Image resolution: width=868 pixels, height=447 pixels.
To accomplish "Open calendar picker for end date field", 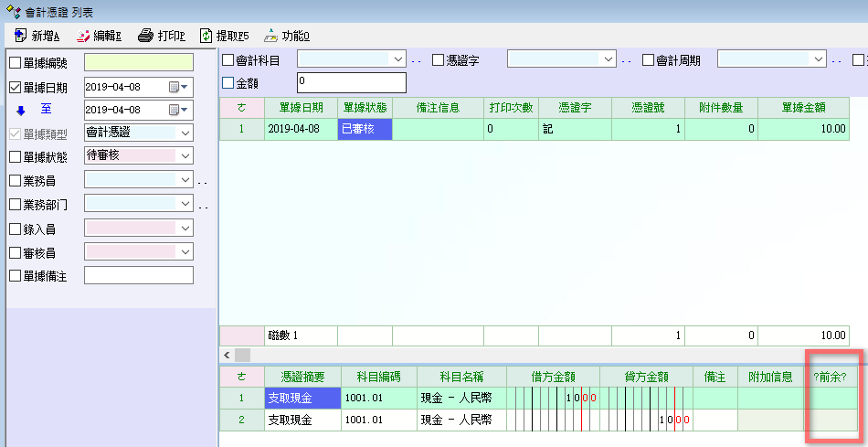I will pos(174,110).
